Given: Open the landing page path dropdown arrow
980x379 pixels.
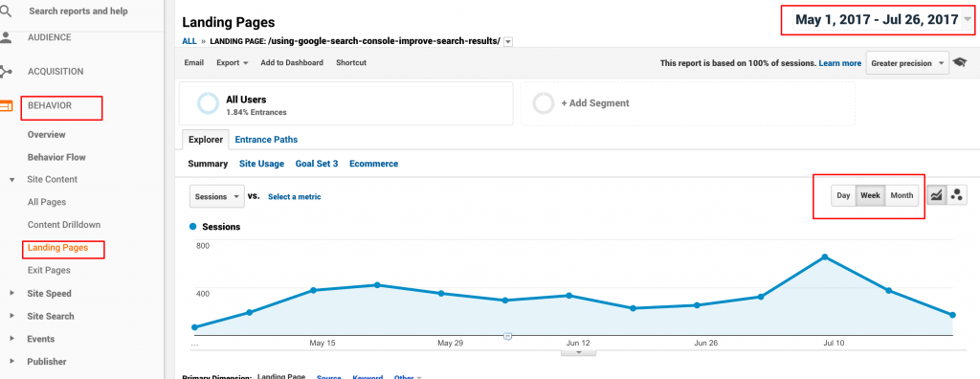Looking at the screenshot, I should [508, 42].
